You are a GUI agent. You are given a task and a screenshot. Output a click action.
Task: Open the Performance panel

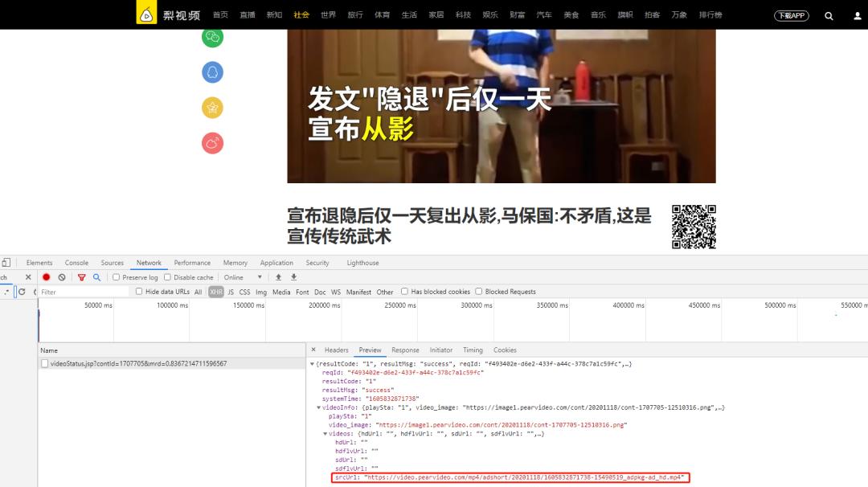pos(192,263)
